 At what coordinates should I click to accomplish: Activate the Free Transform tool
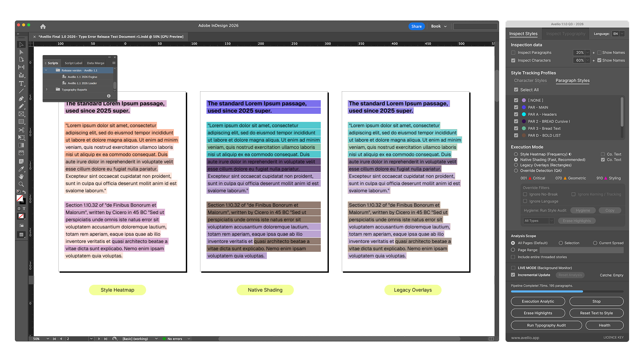(x=21, y=138)
